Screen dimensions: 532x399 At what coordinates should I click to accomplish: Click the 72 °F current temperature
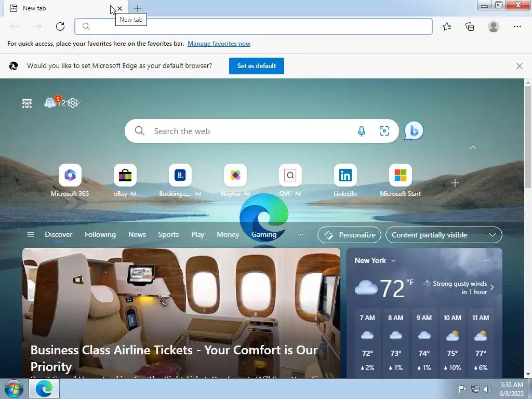(x=396, y=288)
